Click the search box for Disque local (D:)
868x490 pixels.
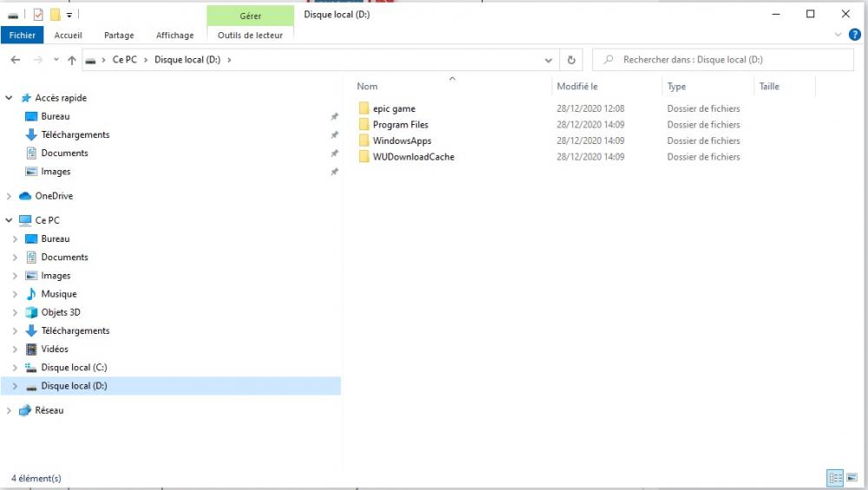pyautogui.click(x=723, y=60)
